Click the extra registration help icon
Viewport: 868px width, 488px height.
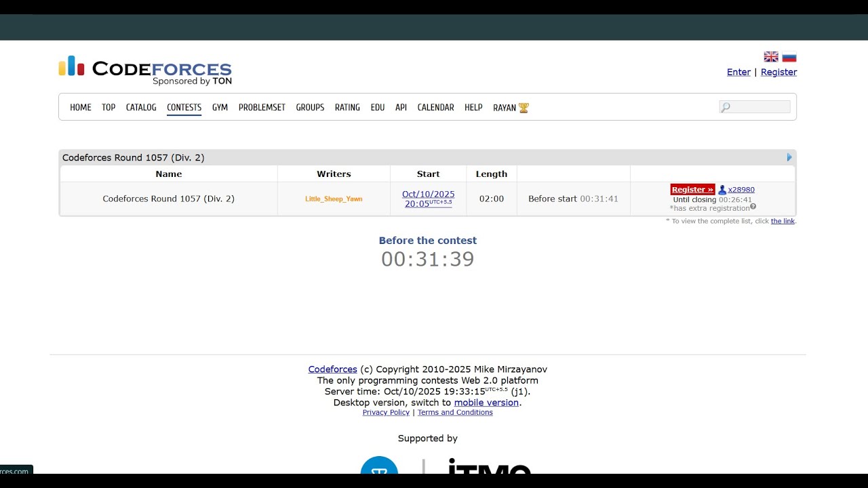753,207
